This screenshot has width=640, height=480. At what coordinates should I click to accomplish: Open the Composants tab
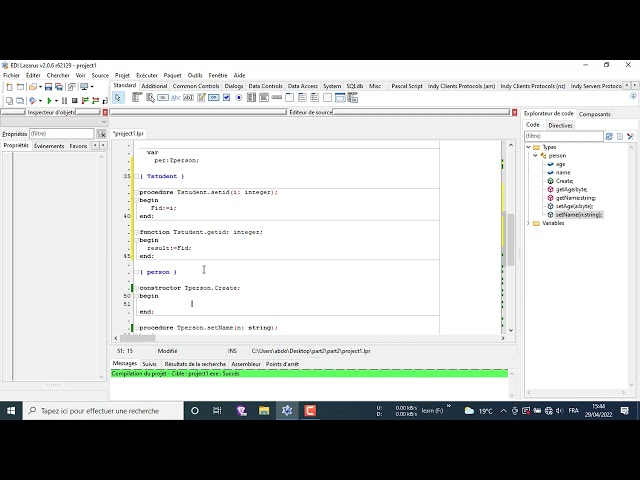click(594, 114)
